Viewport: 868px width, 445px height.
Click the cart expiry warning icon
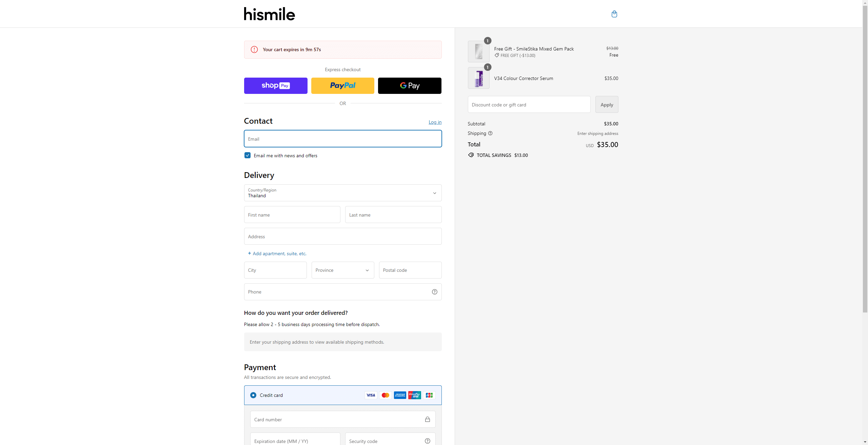254,49
